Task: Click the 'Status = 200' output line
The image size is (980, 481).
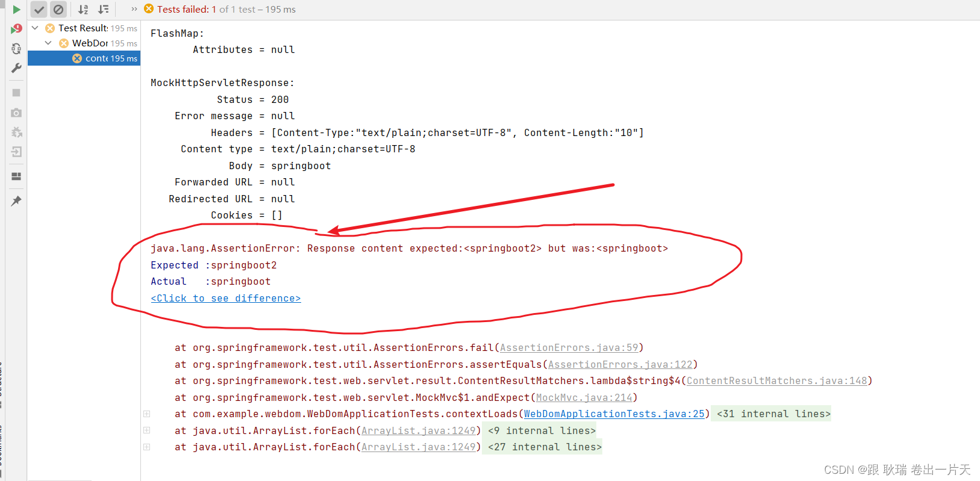Action: click(253, 99)
